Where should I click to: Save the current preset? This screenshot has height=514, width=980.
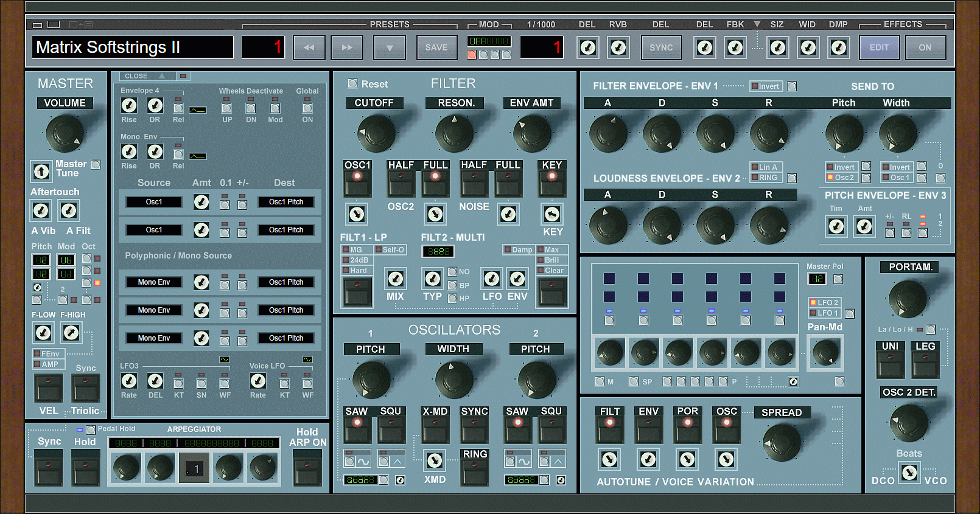(x=436, y=47)
